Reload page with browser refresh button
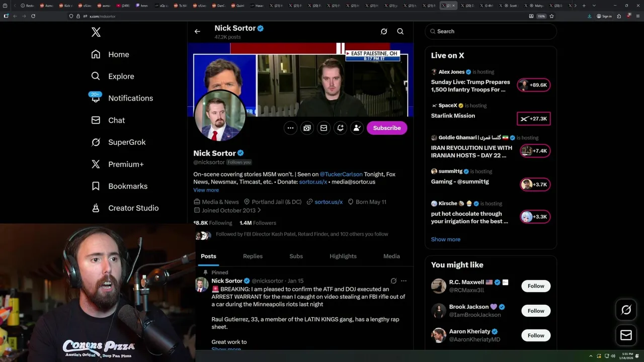 [33, 16]
